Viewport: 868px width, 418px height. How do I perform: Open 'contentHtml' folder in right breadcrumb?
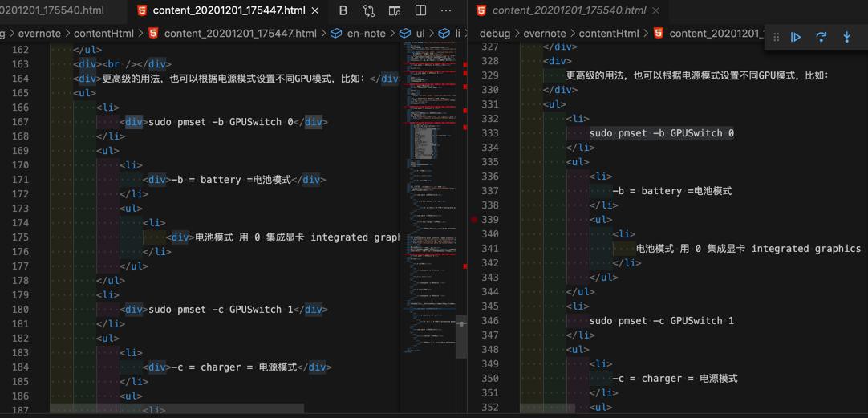tap(610, 33)
